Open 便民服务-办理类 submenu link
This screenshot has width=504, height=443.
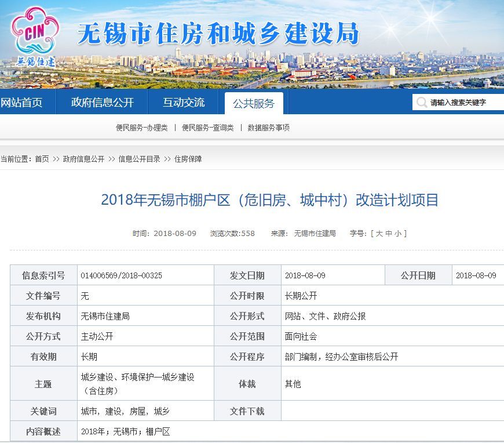click(x=142, y=128)
